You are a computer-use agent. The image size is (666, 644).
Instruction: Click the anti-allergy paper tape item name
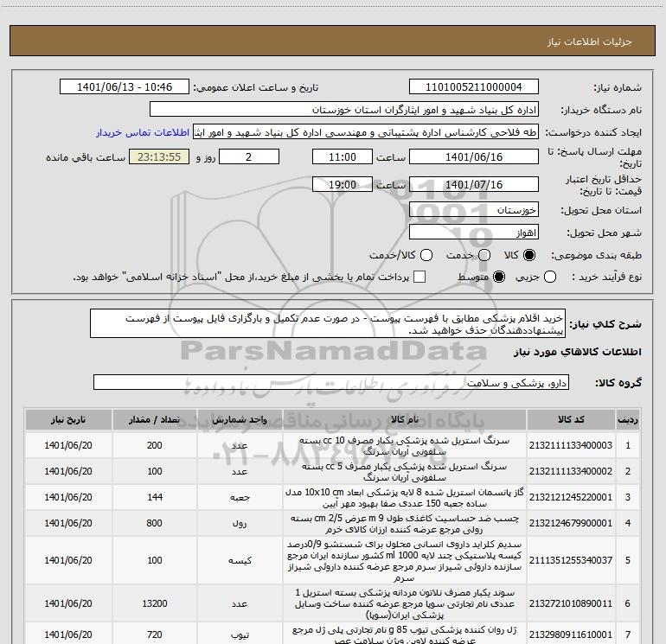405,524
